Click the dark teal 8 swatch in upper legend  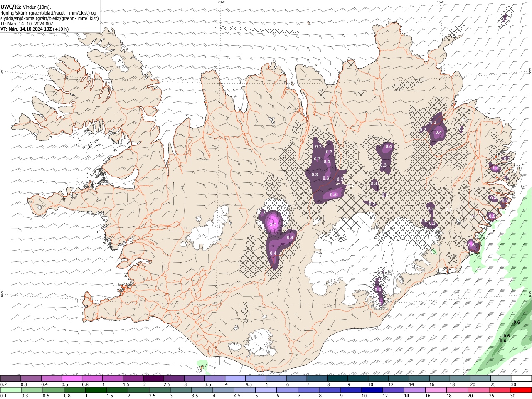[x=337, y=379]
